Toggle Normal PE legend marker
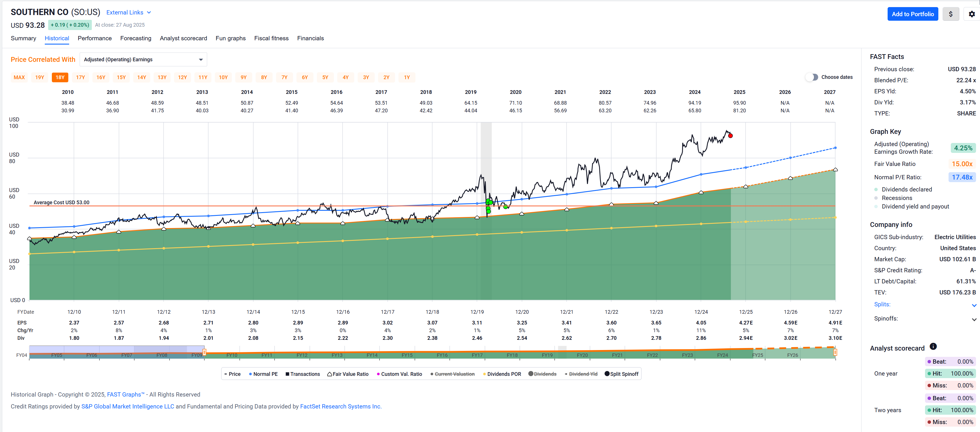980x432 pixels. [x=250, y=374]
